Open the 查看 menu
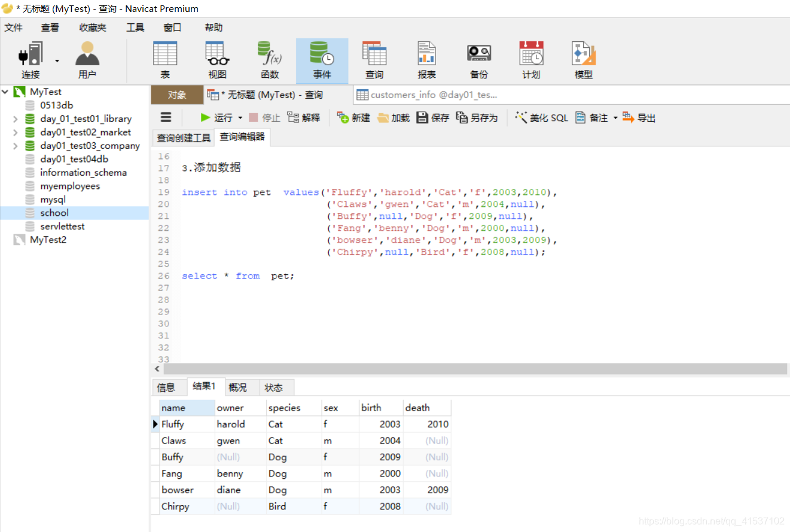 tap(50, 27)
